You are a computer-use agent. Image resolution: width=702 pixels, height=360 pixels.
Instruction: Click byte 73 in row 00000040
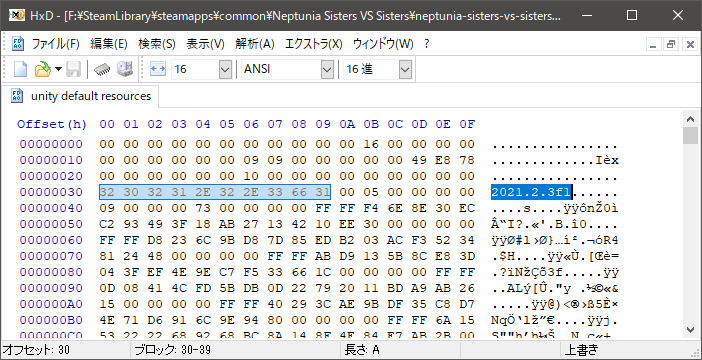pos(203,208)
